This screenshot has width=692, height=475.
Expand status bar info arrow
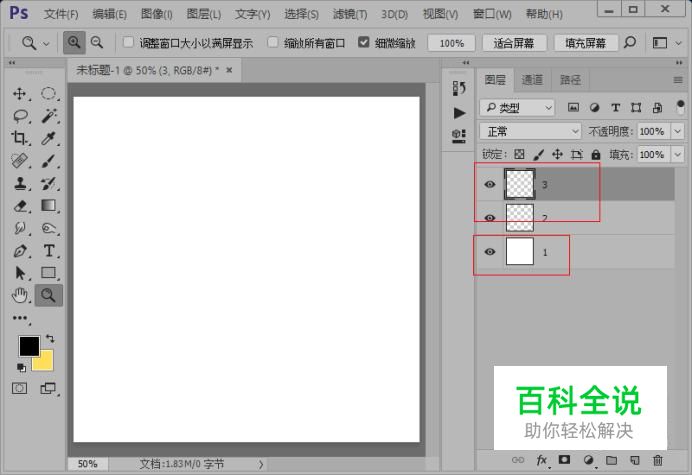click(x=261, y=464)
